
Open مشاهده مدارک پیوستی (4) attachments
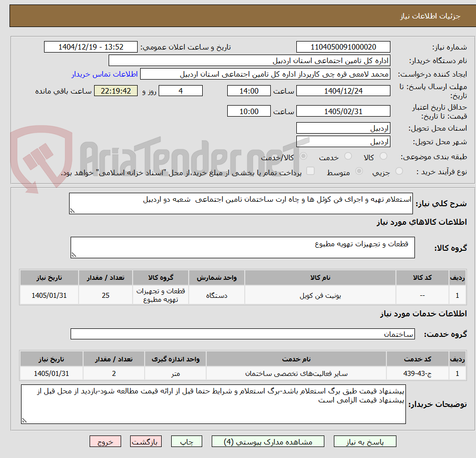tap(268, 441)
